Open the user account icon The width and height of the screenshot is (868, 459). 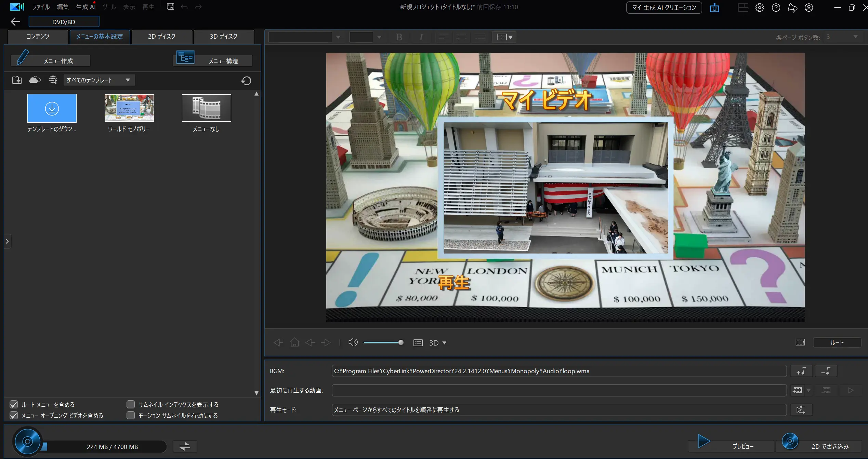809,8
